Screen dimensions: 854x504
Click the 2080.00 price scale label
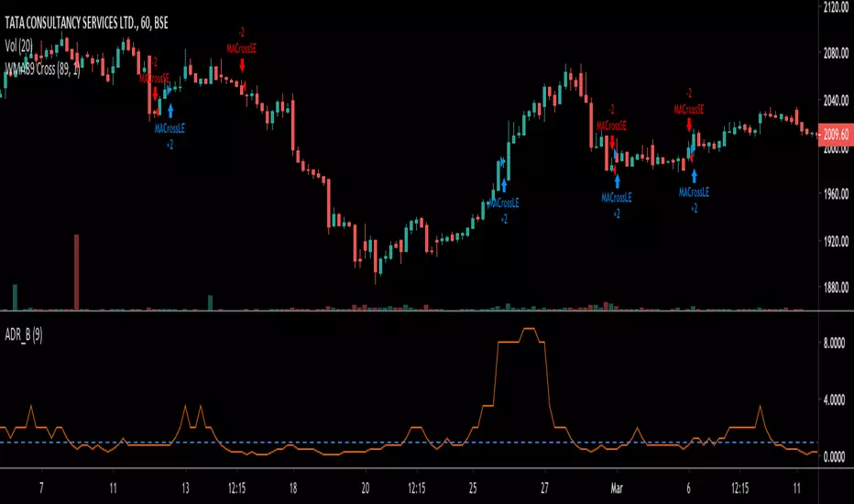pyautogui.click(x=836, y=53)
